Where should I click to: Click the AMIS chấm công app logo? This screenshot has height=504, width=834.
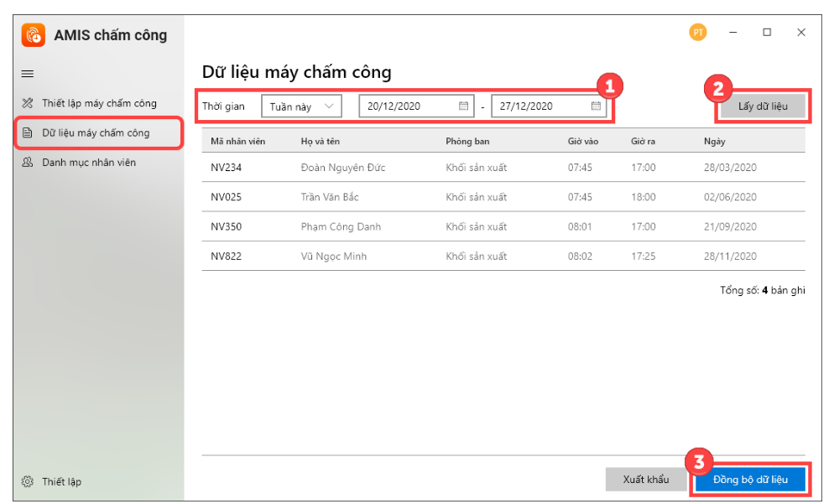click(34, 34)
